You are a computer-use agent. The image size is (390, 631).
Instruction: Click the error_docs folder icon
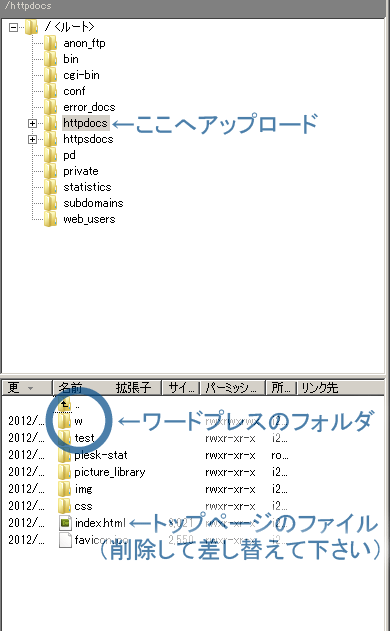coord(50,107)
